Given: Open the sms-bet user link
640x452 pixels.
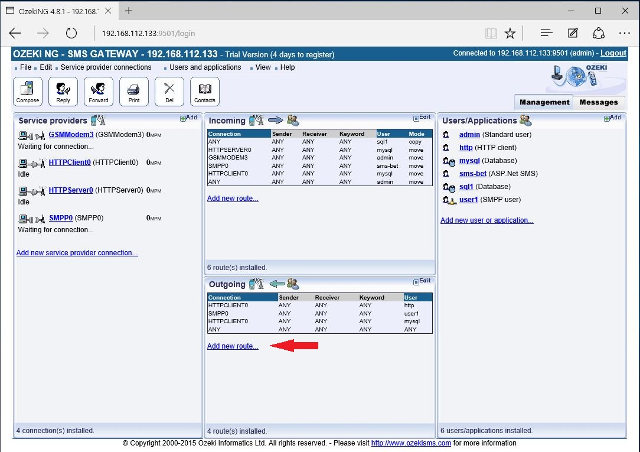Looking at the screenshot, I should 473,174.
